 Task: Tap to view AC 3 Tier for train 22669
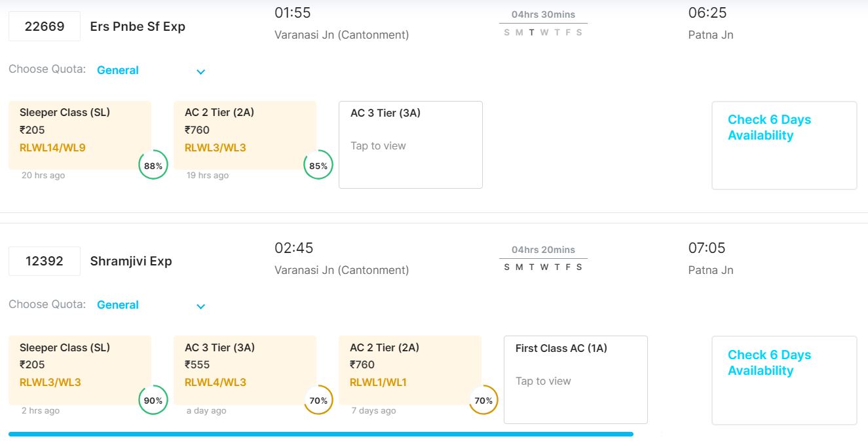click(410, 145)
